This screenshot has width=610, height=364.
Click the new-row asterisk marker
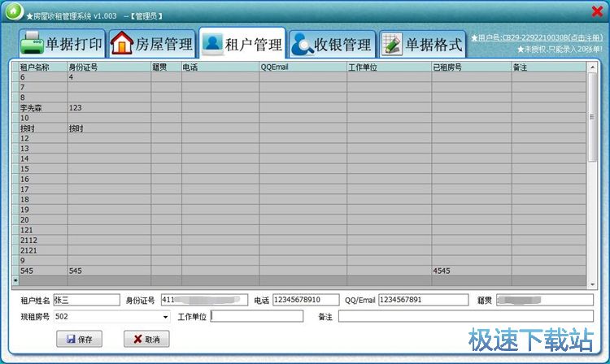(15, 280)
